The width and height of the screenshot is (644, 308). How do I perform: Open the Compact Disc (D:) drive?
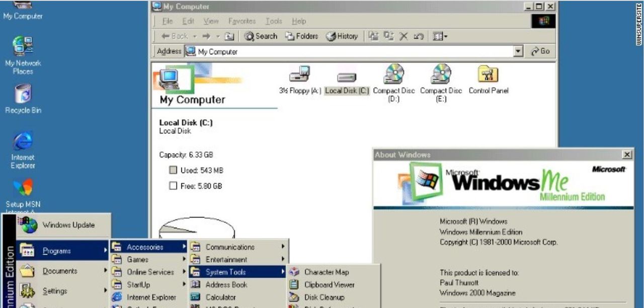pyautogui.click(x=393, y=75)
